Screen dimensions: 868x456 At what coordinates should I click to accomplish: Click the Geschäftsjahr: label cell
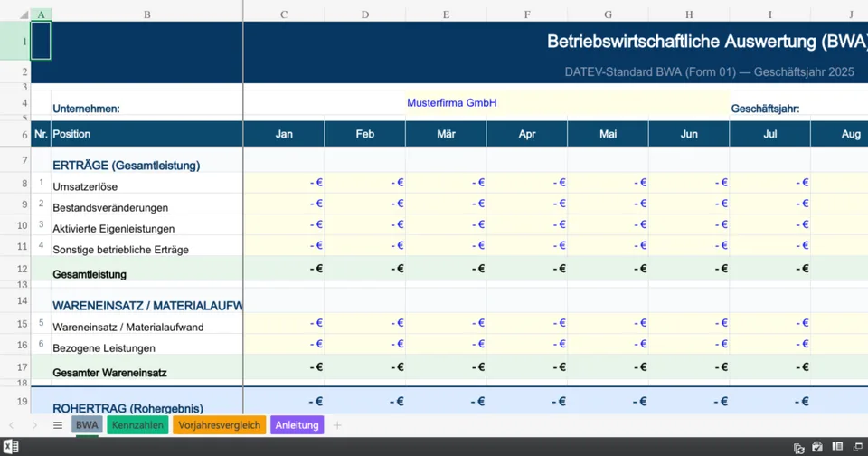(770, 103)
